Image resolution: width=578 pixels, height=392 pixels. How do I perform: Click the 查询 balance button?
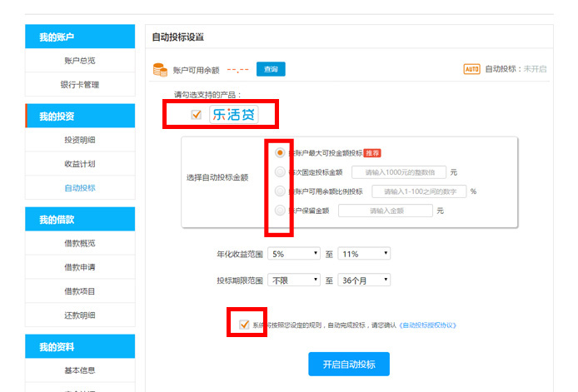271,69
